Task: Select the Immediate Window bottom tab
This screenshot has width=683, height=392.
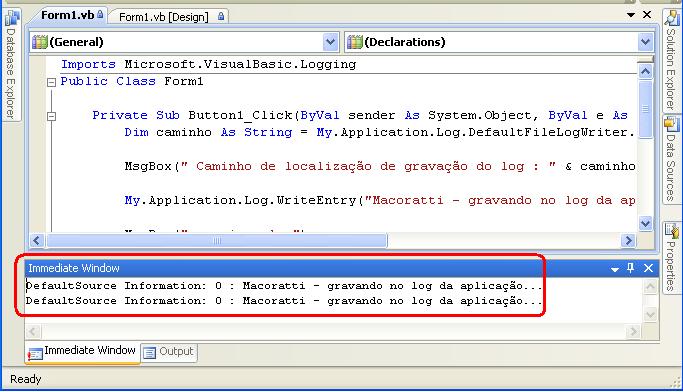Action: [83, 352]
